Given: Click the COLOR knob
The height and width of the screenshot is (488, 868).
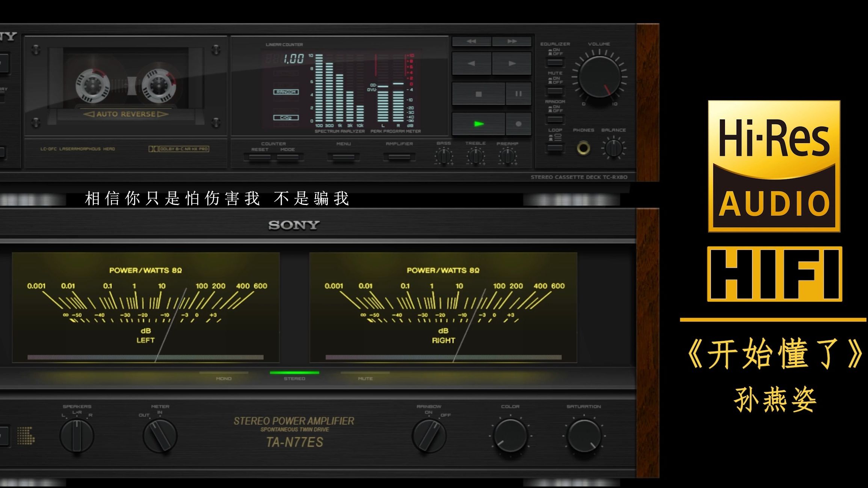Looking at the screenshot, I should 510,436.
